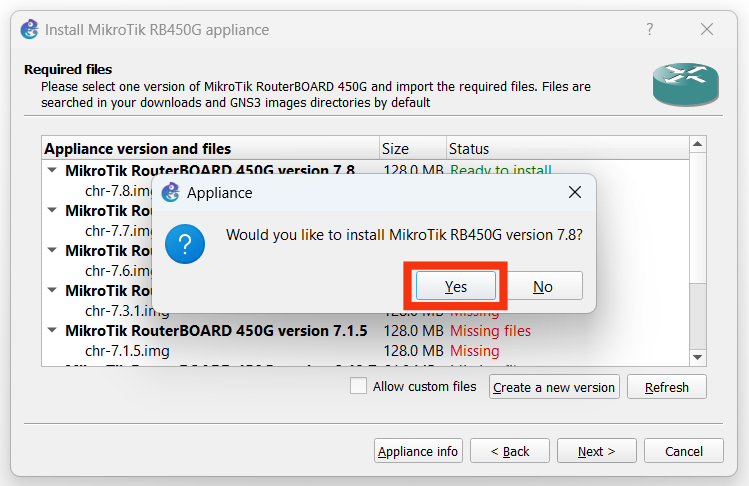This screenshot has width=749, height=486.
Task: Enable the Allow custom files checkbox
Action: [x=358, y=387]
